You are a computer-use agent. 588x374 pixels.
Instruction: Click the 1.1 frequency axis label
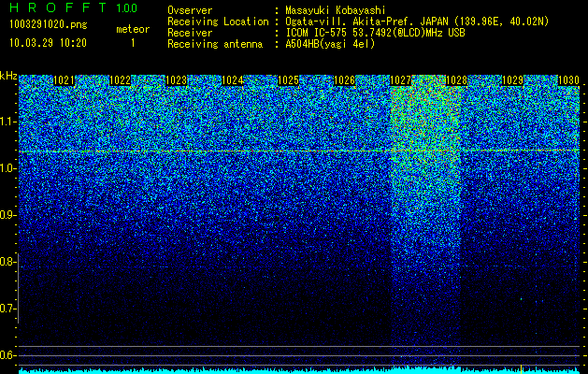pyautogui.click(x=7, y=122)
